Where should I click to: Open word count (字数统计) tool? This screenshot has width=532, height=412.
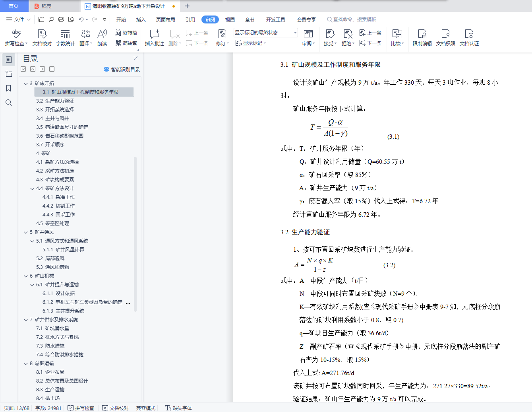(65, 38)
